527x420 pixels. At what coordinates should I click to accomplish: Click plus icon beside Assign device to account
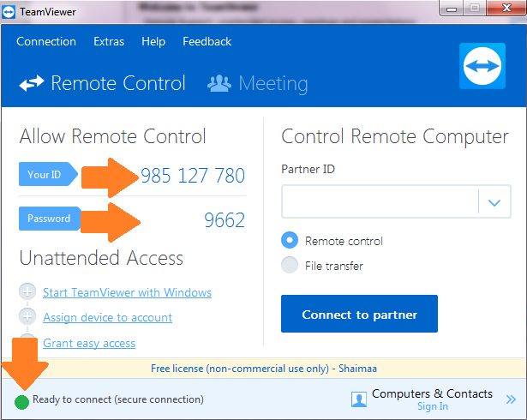click(x=27, y=316)
